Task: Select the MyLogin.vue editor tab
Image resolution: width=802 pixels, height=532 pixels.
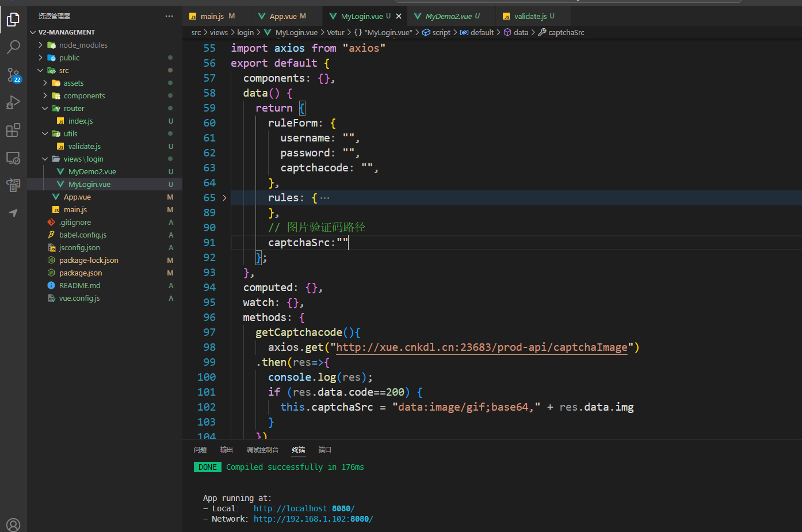Action: tap(361, 16)
